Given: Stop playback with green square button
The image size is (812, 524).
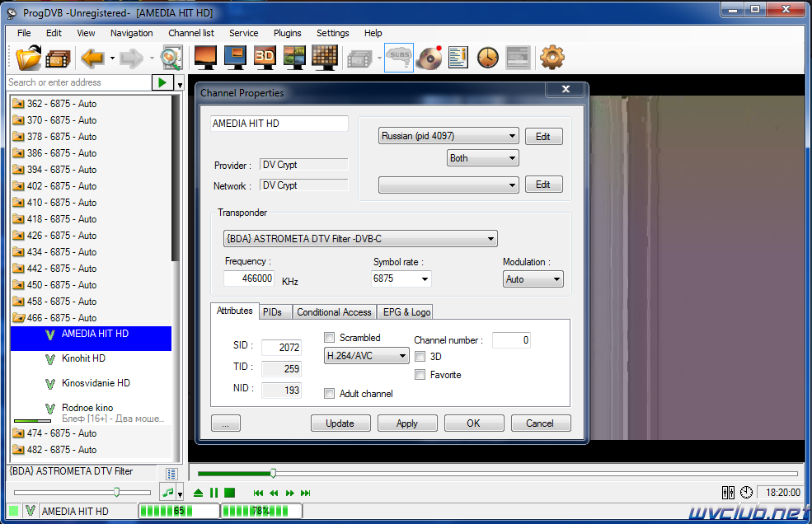Looking at the screenshot, I should point(229,493).
